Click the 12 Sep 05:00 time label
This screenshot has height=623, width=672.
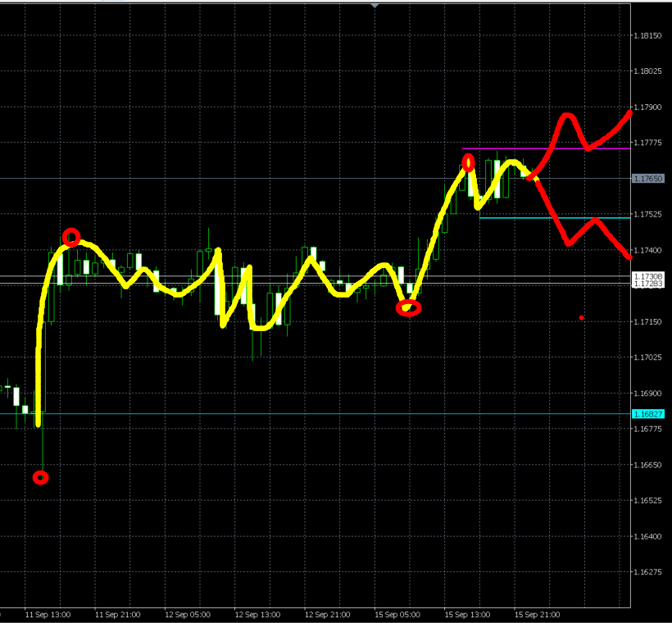coord(188,615)
